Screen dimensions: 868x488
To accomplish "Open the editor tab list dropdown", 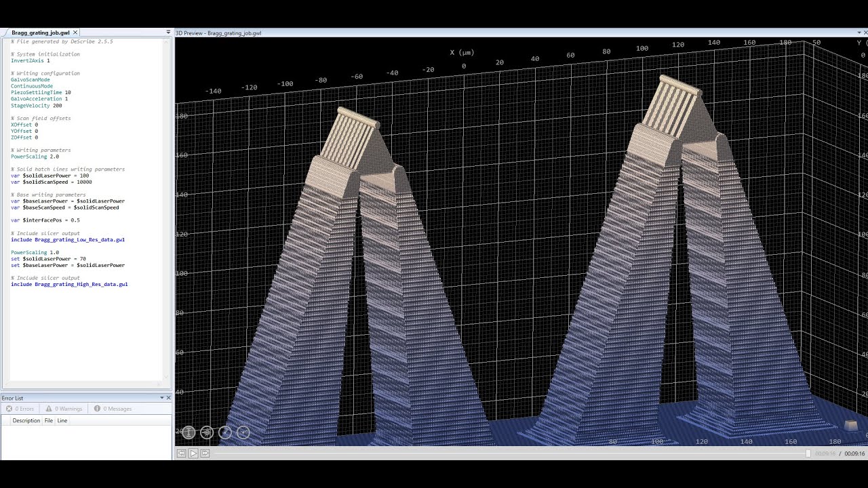I will pos(168,33).
